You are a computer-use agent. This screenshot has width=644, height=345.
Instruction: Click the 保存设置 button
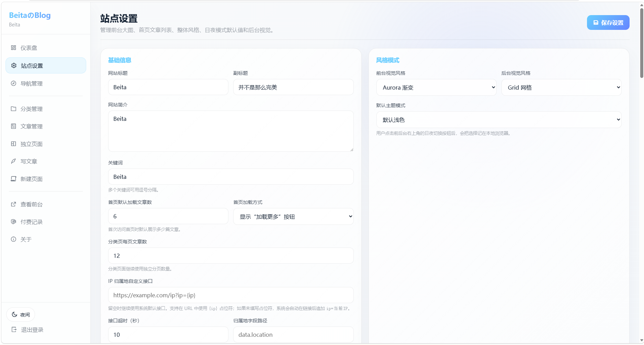[608, 23]
